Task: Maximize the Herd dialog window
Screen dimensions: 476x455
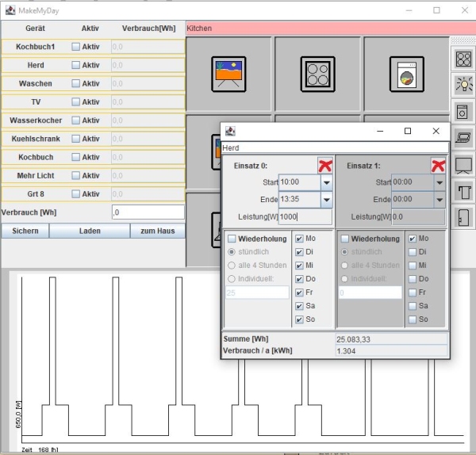Action: [408, 131]
